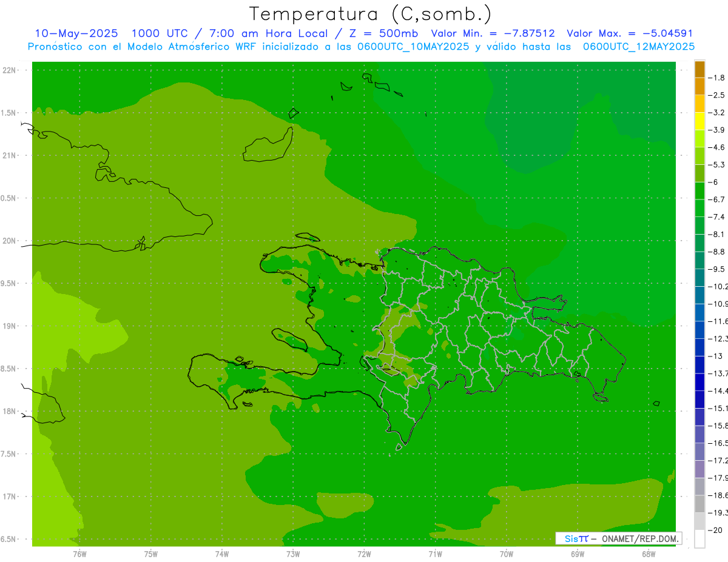Click the '18N' latitude label
Screen dimensions: 728x562
click(x=10, y=411)
